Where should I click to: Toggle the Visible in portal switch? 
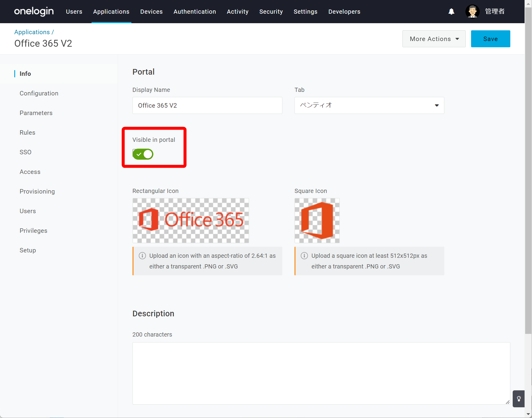coord(143,154)
